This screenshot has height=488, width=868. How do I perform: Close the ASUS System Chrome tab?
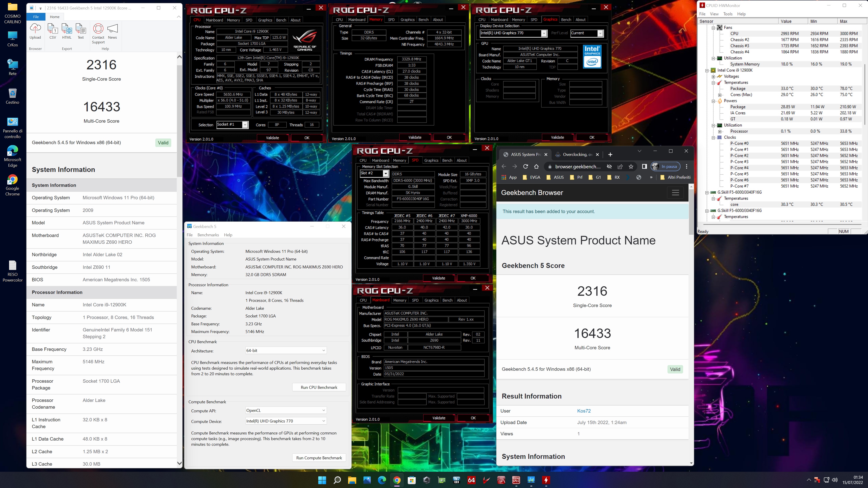(546, 155)
